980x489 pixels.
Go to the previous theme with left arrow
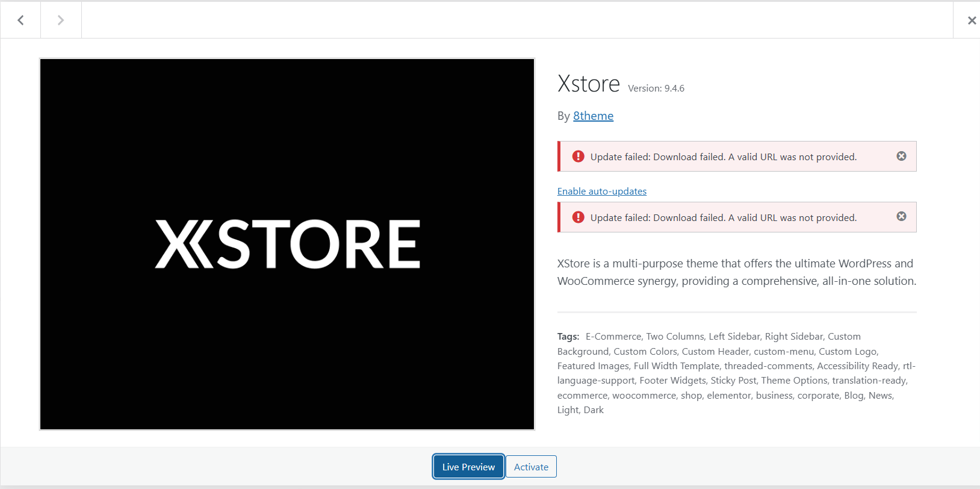pos(20,20)
